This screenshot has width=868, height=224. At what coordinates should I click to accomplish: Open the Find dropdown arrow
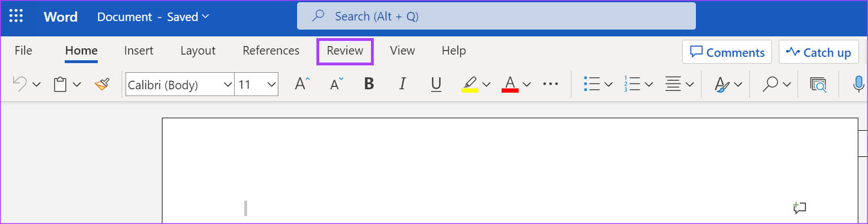tap(787, 85)
